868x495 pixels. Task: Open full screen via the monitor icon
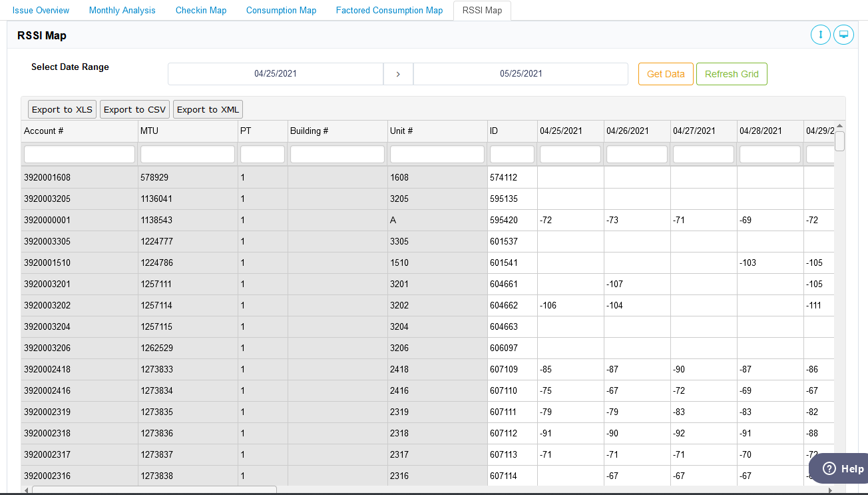click(x=843, y=34)
